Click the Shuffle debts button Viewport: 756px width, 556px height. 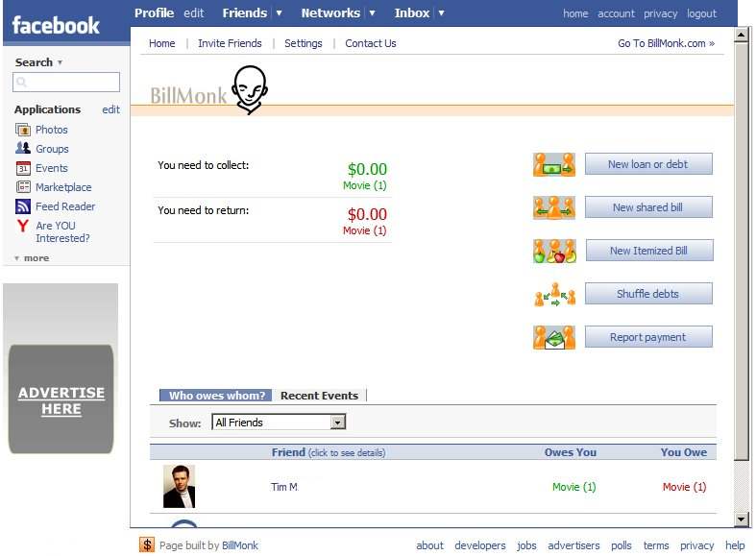click(648, 294)
